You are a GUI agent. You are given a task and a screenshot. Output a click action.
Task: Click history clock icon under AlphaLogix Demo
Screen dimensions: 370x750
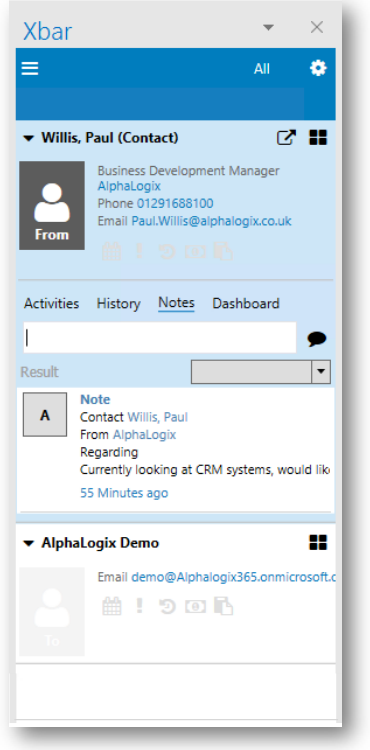pos(167,607)
